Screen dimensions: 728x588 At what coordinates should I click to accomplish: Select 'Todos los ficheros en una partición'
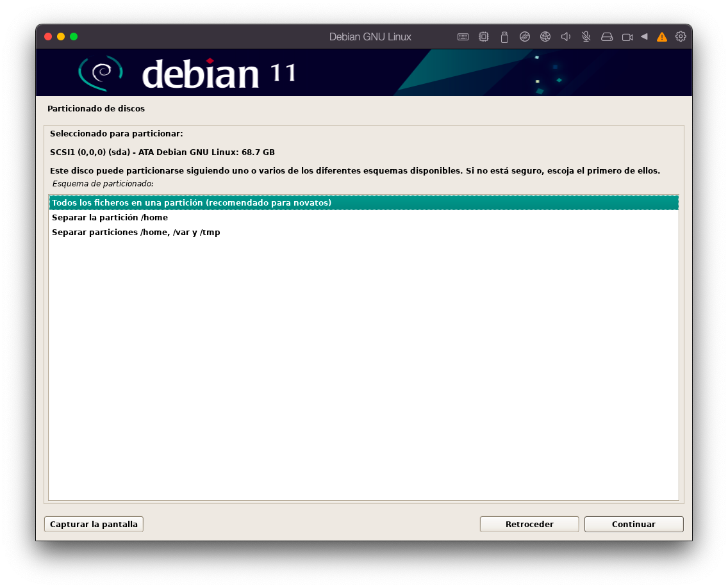point(191,202)
